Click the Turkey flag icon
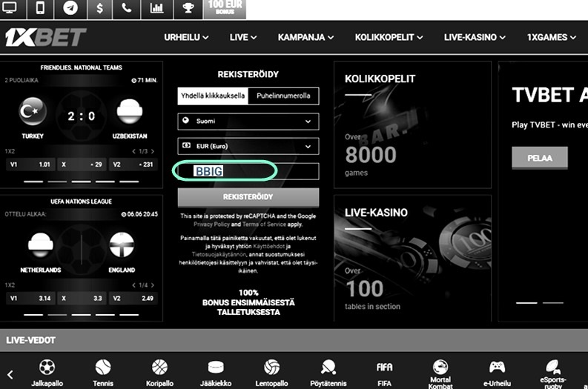 [x=33, y=111]
